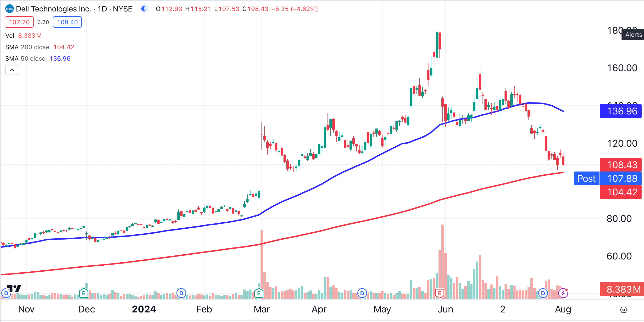The image size is (644, 322).
Task: Collapse the indicator legend with chevron
Action: tap(12, 70)
